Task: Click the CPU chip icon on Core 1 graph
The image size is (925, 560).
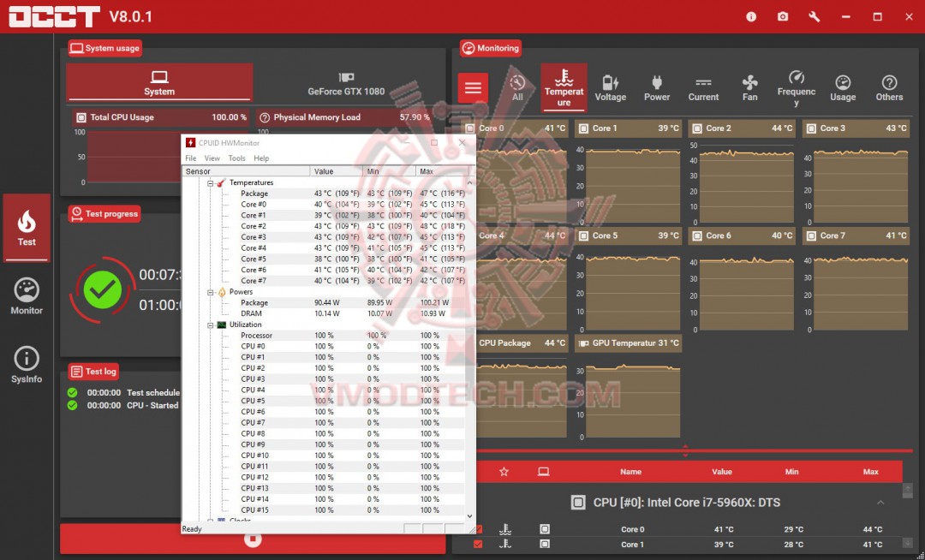Action: 583,128
